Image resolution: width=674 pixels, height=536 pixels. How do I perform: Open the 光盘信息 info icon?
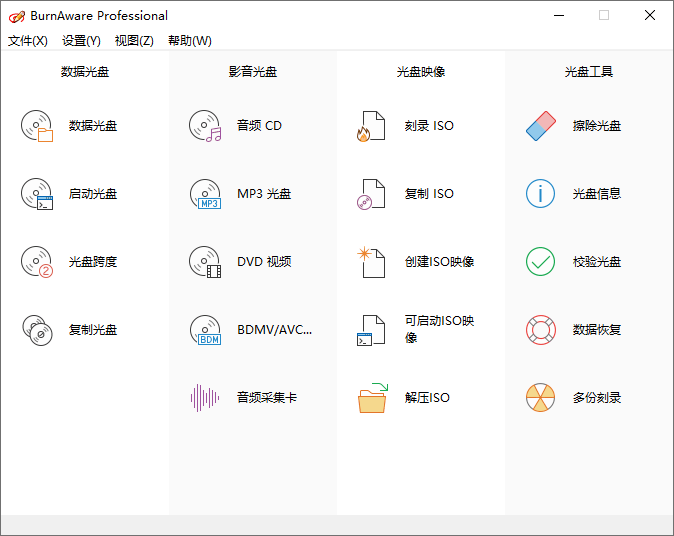point(540,194)
